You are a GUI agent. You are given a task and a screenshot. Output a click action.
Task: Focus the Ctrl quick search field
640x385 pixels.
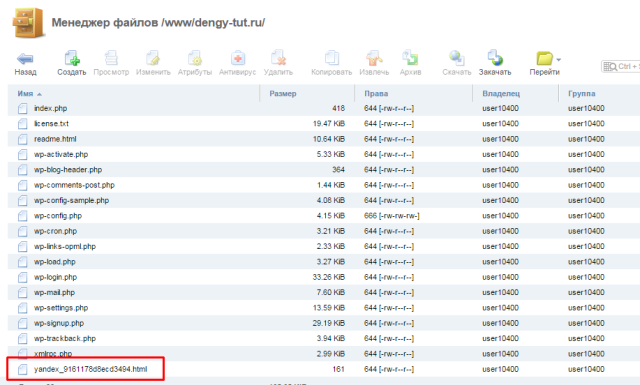tap(620, 66)
